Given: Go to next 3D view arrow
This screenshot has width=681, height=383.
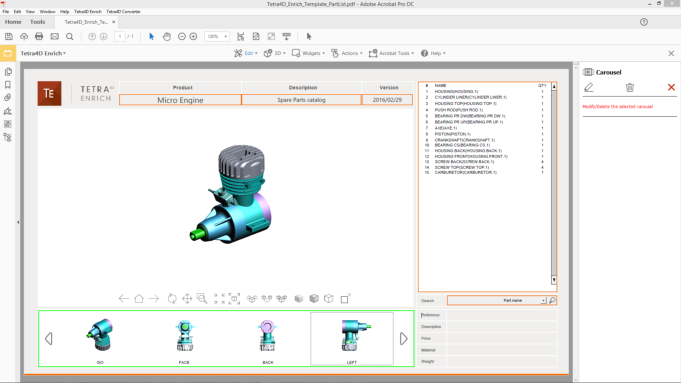Looking at the screenshot, I should coord(154,299).
